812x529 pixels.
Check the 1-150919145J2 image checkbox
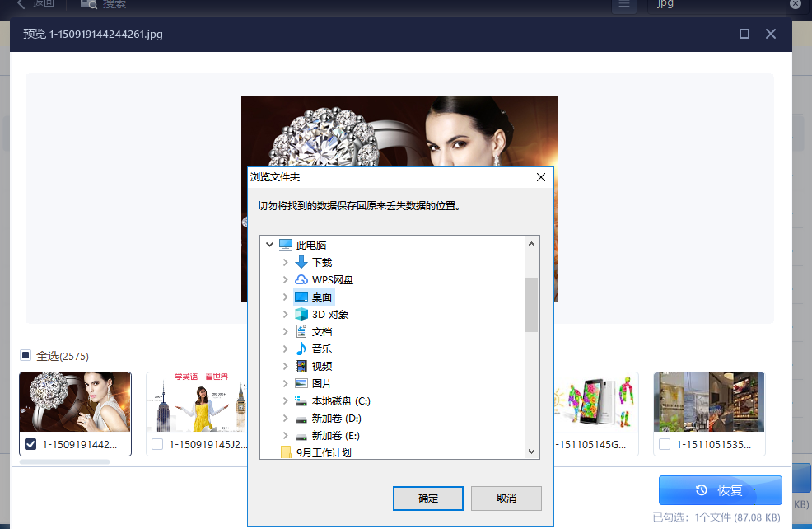(x=157, y=444)
